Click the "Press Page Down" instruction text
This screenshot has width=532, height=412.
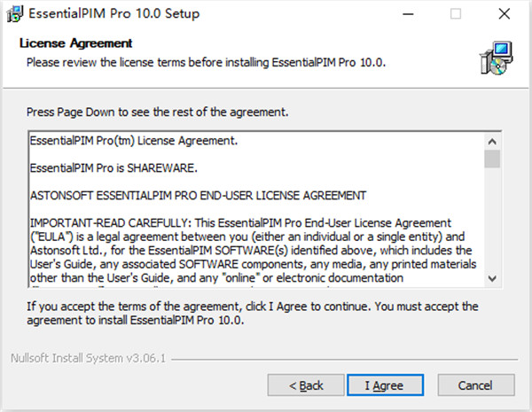157,113
